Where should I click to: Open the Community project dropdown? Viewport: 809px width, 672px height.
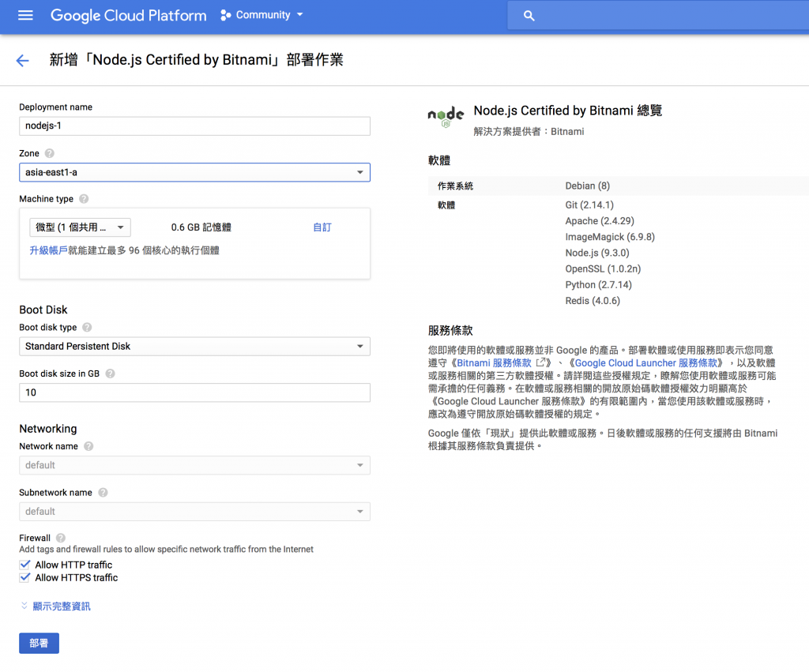point(262,15)
